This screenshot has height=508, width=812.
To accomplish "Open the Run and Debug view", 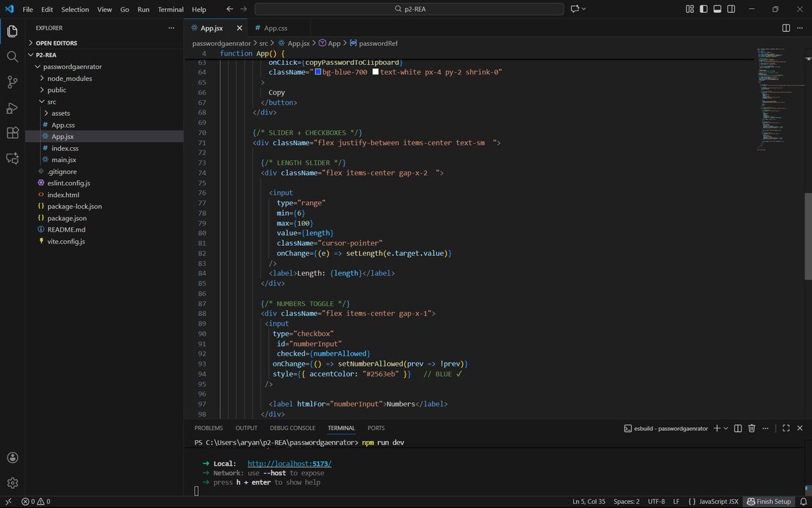I will (12, 108).
